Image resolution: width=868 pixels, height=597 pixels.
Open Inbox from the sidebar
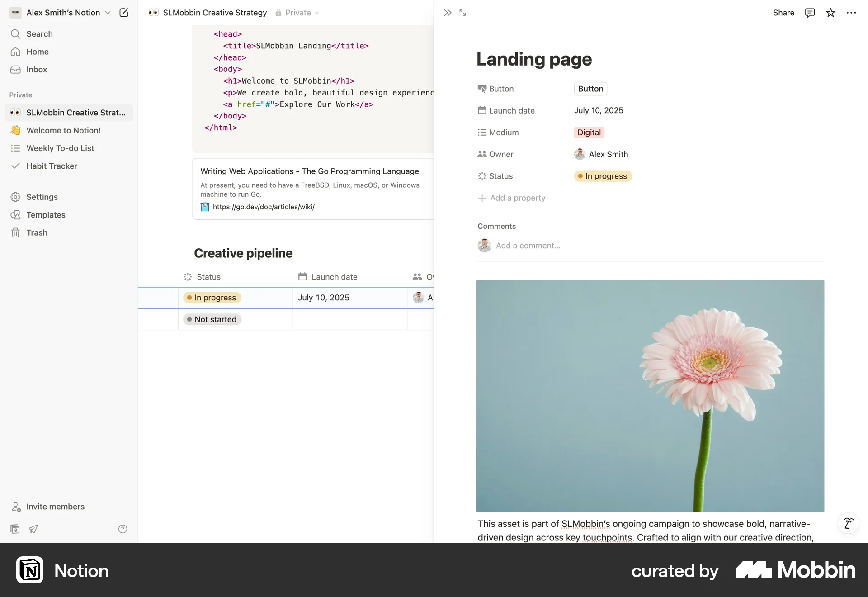click(x=36, y=69)
